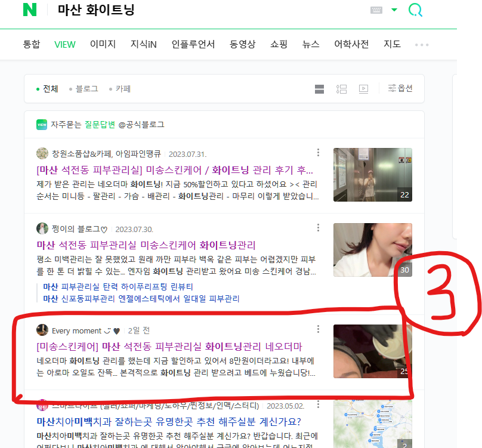Read the 평소 미백관리는 잘 못했었고 snippet
This screenshot has height=448, width=482.
point(177,265)
